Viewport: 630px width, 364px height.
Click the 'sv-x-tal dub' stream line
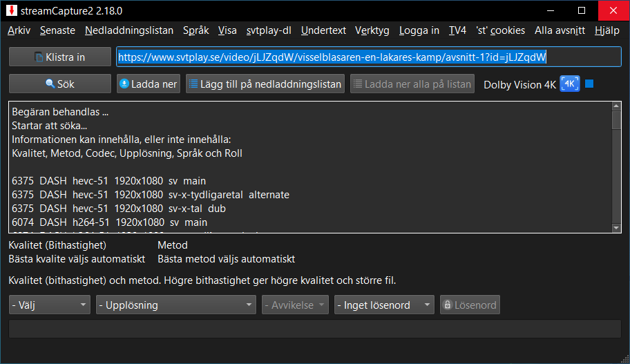click(x=119, y=209)
